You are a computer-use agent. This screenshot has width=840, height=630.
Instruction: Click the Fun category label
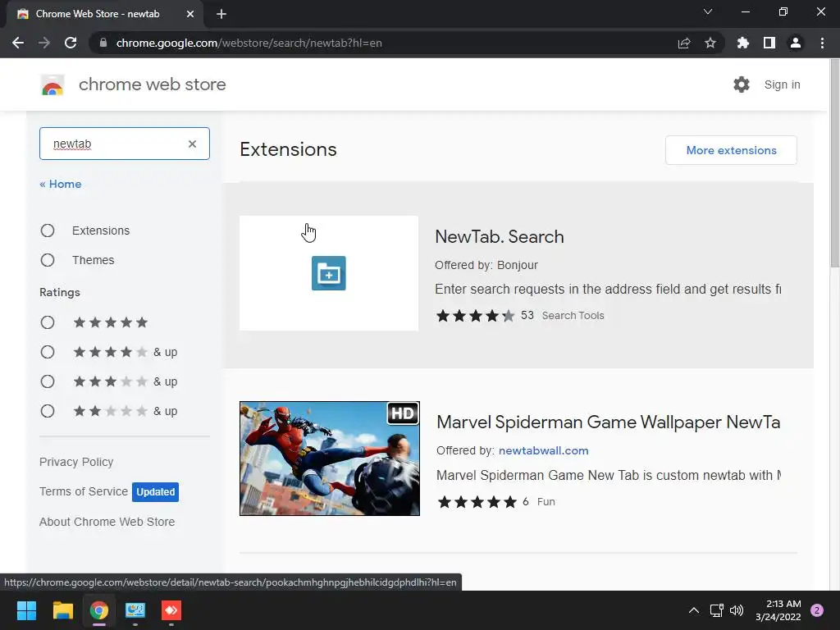tap(546, 502)
